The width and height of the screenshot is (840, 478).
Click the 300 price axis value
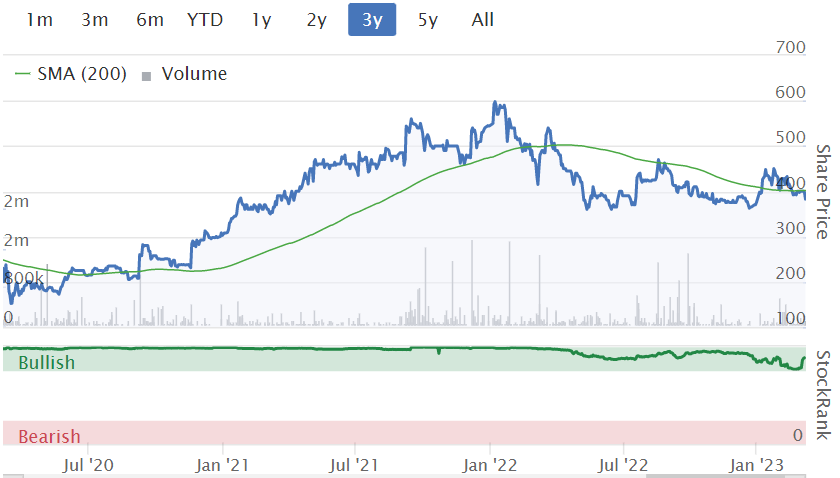coord(791,228)
